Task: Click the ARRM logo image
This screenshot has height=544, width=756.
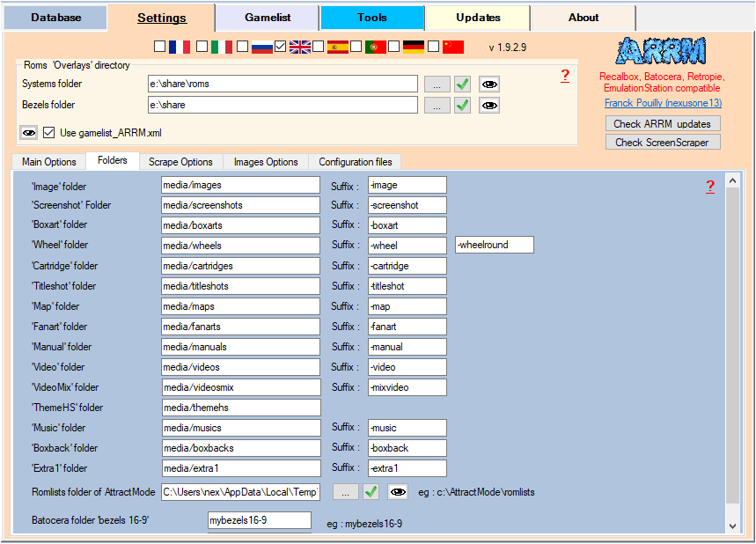Action: [x=661, y=51]
